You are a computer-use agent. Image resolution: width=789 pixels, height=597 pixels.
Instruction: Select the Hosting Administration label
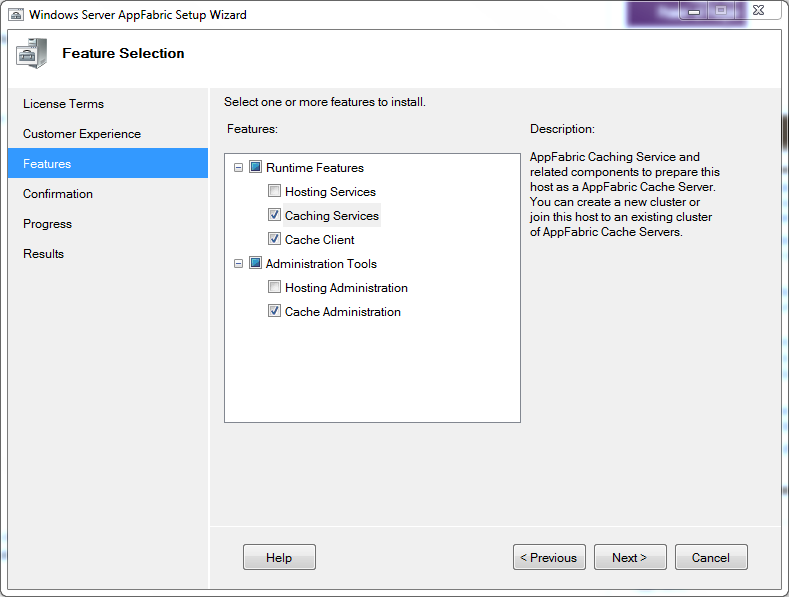point(346,288)
